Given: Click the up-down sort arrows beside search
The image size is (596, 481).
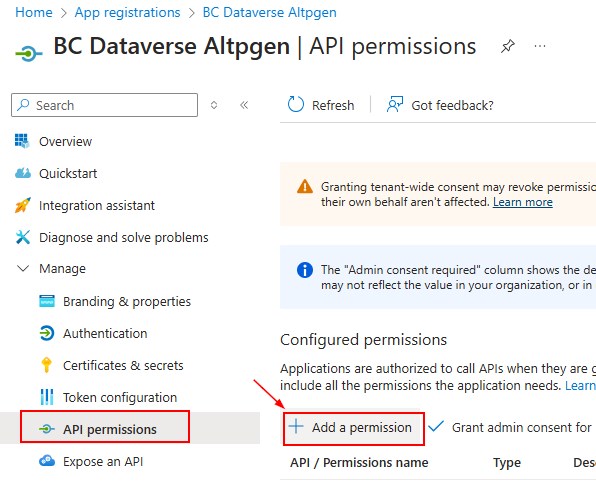Looking at the screenshot, I should 214,105.
